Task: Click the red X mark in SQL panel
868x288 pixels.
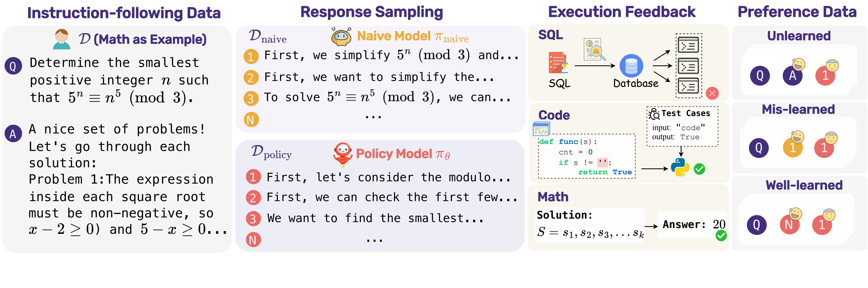Action: 712,93
